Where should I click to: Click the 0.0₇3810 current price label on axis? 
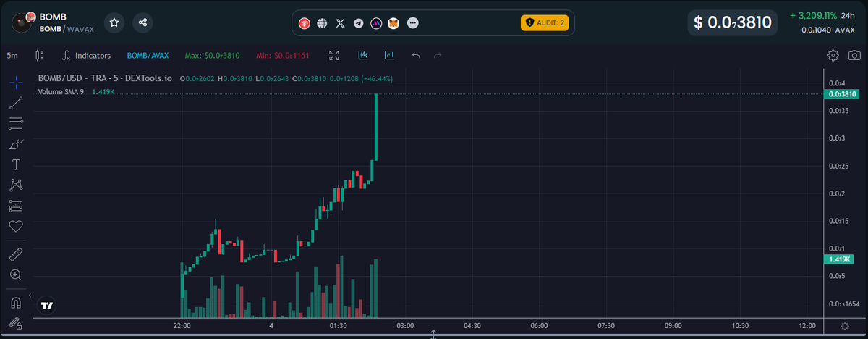843,94
